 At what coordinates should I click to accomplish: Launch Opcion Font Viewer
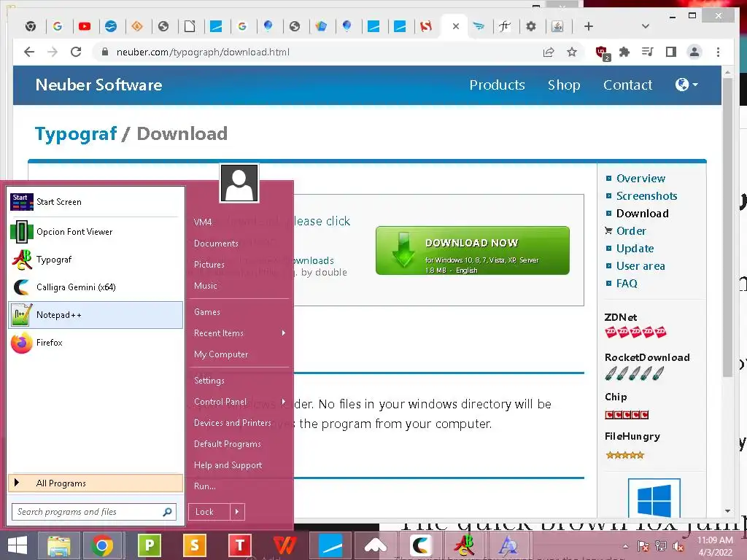[x=96, y=232]
